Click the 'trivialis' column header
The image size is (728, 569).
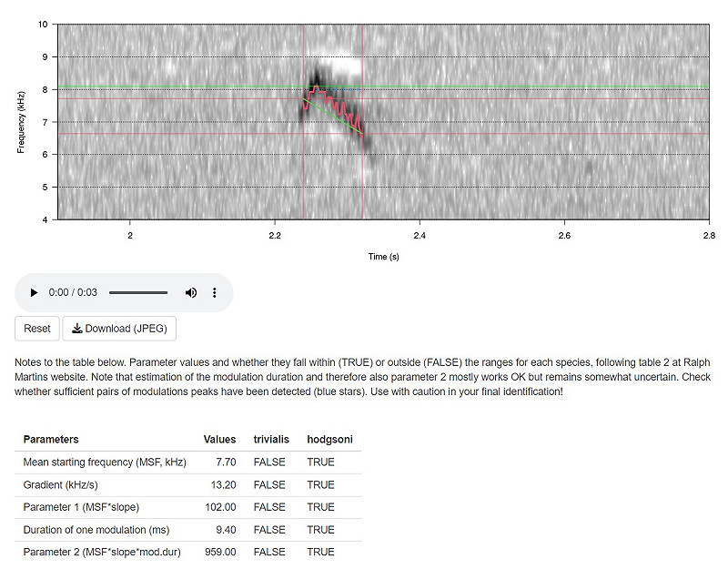point(269,440)
